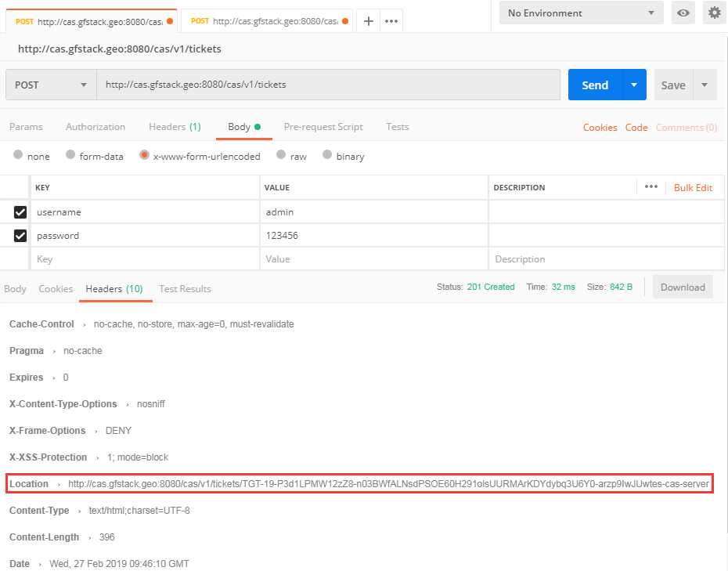Click the tab options ellipsis icon
Image resolution: width=728 pixels, height=571 pixels.
(x=391, y=21)
